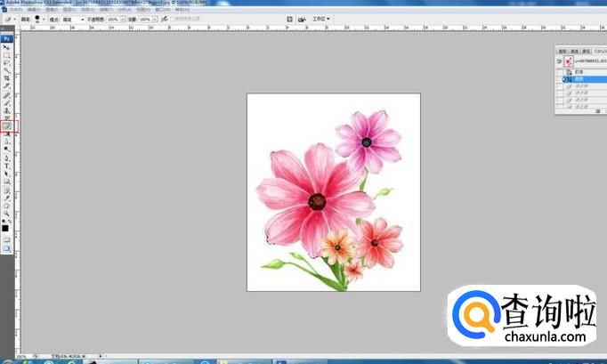607x364 pixels.
Task: Switch to the 图层 (Layers) panel tab
Action: [562, 52]
